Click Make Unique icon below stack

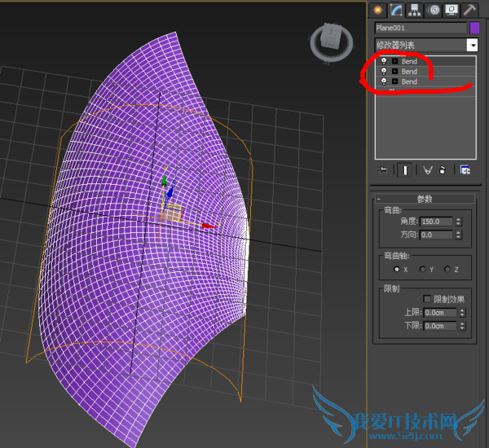point(426,169)
